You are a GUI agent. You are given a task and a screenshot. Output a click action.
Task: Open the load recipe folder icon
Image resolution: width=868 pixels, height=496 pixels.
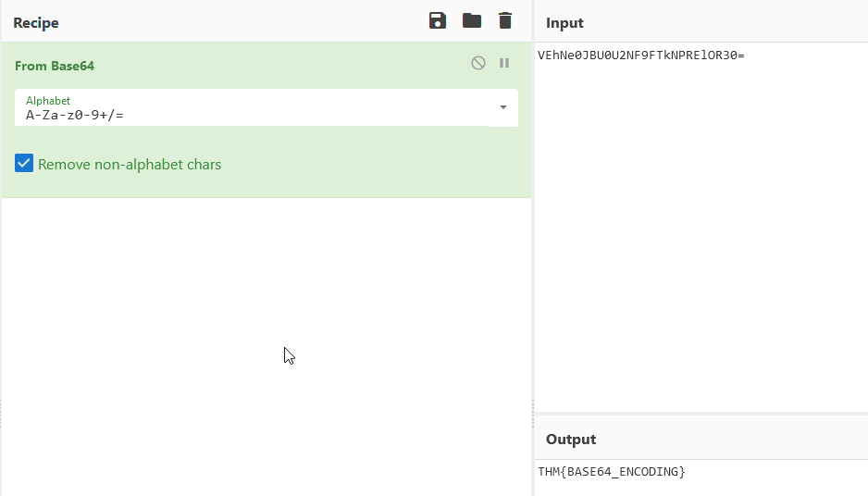coord(472,21)
